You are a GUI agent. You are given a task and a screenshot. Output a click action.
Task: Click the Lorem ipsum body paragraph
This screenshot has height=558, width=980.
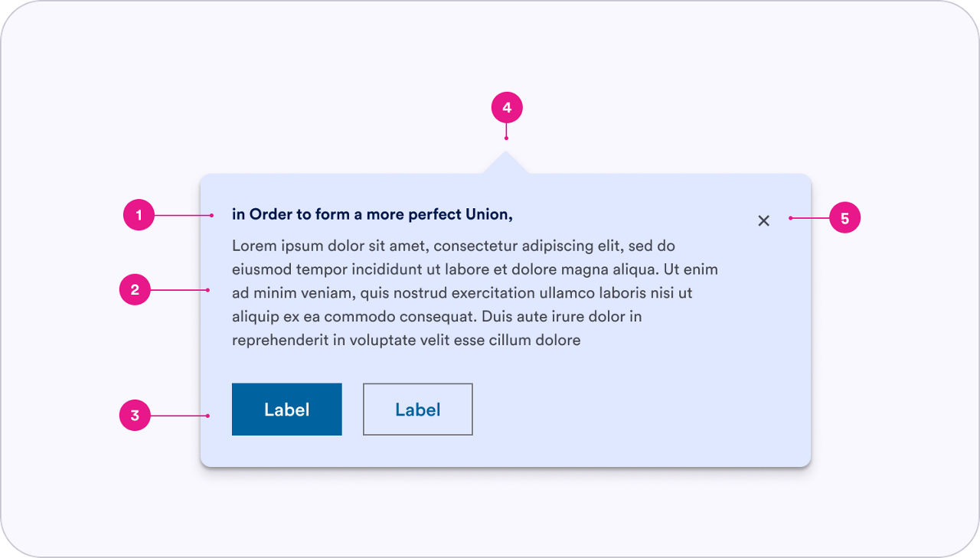[x=475, y=293]
